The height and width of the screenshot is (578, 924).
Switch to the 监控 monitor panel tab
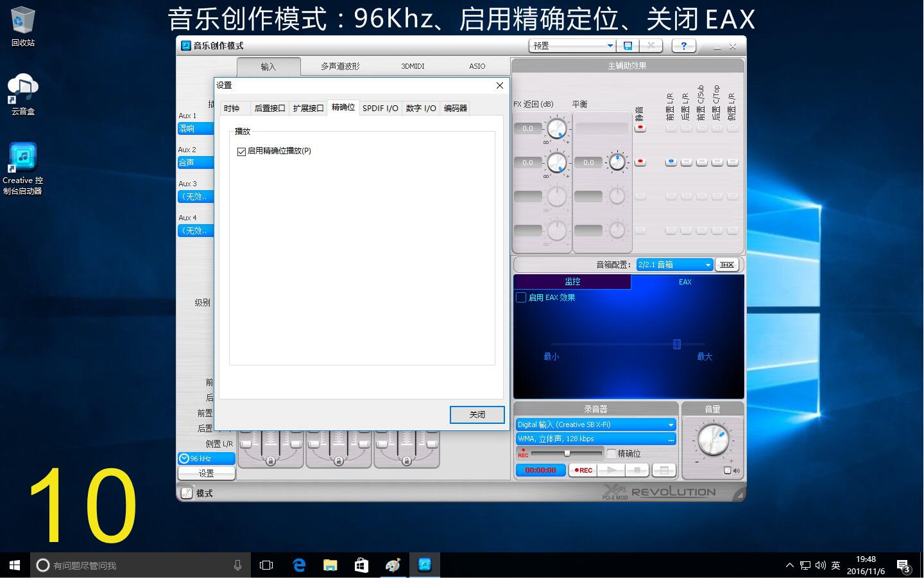pos(572,282)
